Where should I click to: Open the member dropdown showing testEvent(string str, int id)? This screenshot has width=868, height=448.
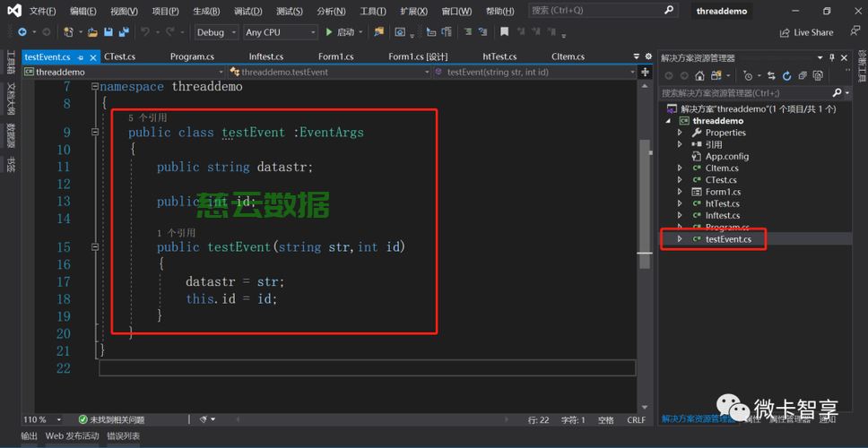pos(534,72)
